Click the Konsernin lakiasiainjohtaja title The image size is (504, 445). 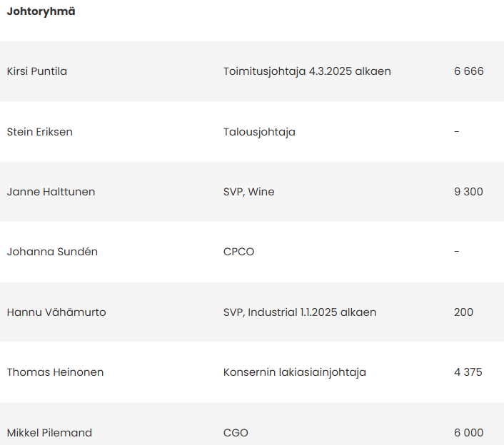click(x=295, y=372)
